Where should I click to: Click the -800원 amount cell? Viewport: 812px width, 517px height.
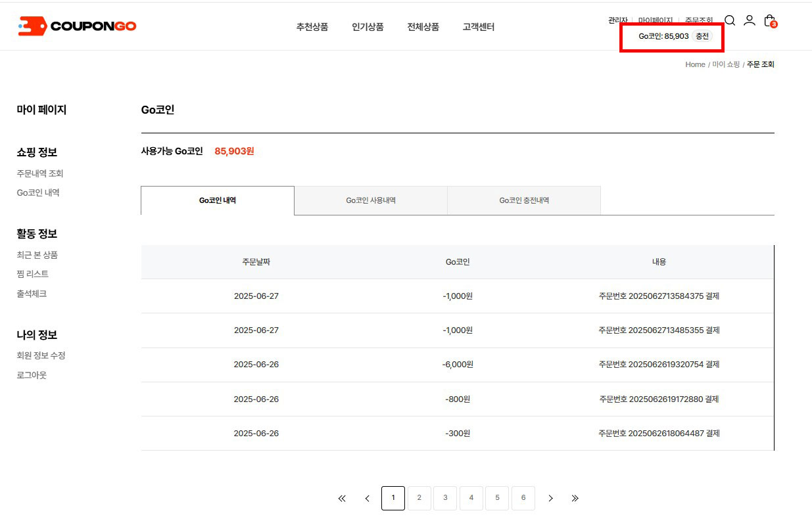[x=458, y=399]
